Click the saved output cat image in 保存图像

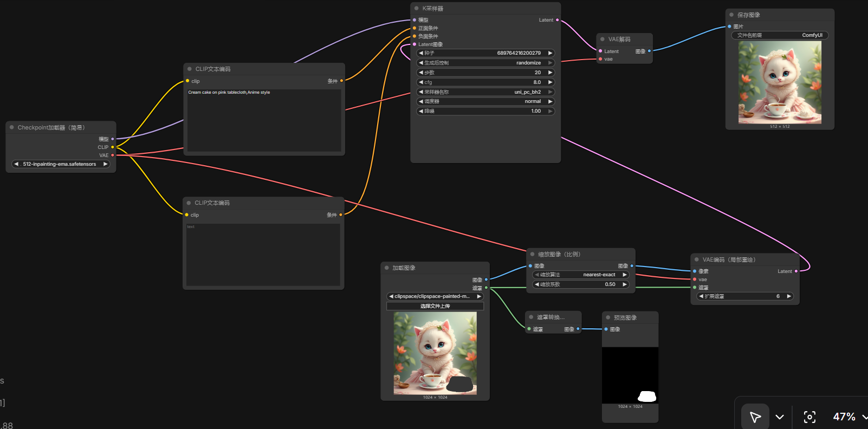click(780, 82)
